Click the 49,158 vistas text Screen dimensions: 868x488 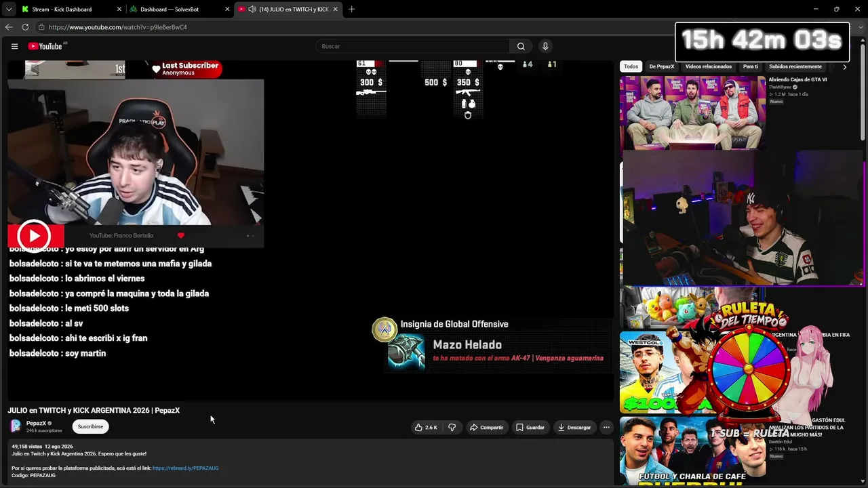pos(26,447)
